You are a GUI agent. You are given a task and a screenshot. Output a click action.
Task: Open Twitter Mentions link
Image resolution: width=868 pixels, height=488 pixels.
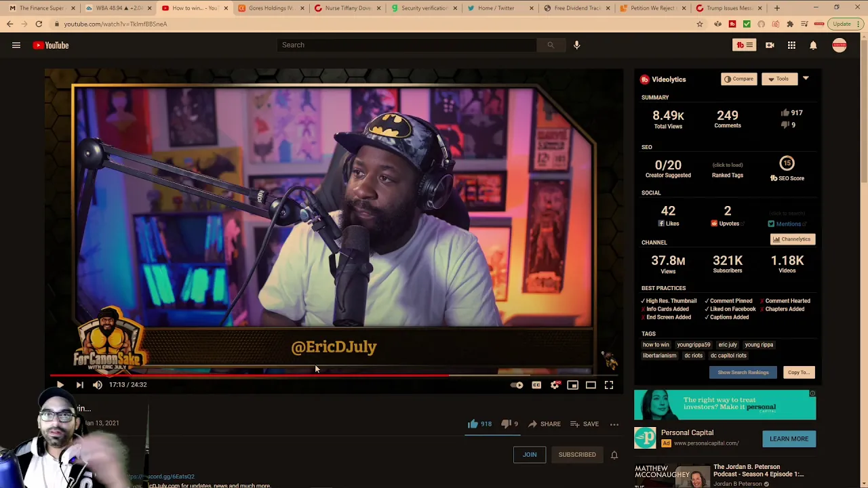[x=787, y=224]
